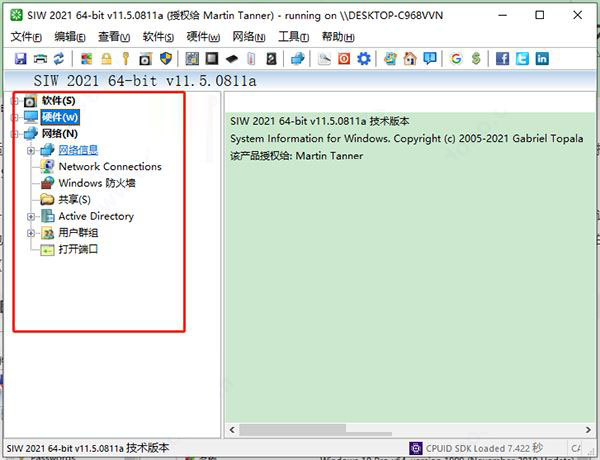Click the SIW app icon in title bar
The image size is (600, 460).
pos(16,15)
